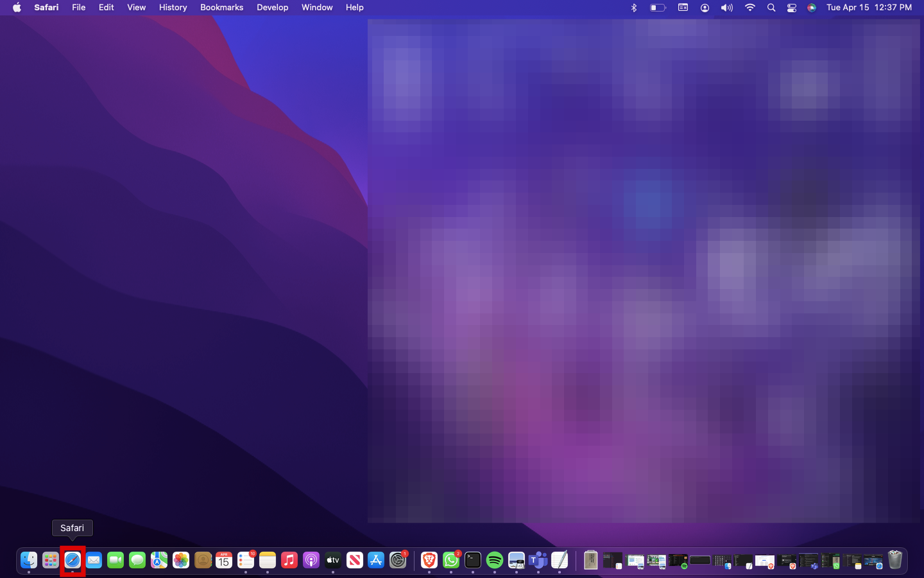Open the History menu
This screenshot has width=924, height=578.
coord(173,8)
